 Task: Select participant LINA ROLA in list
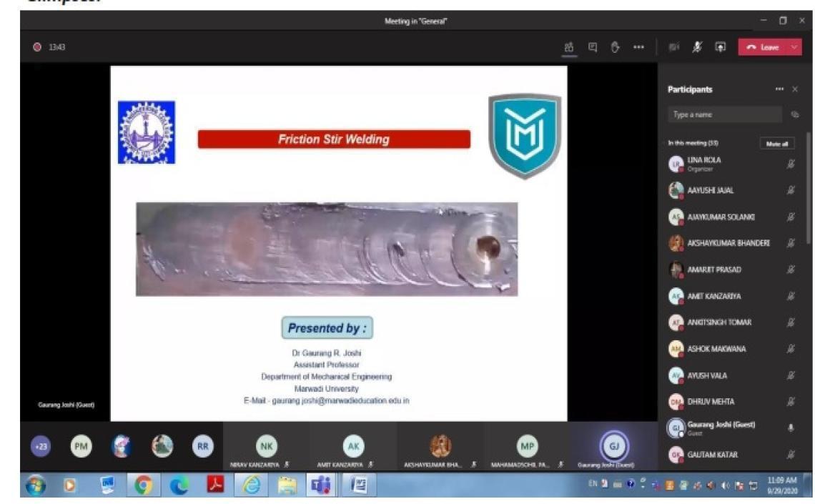click(x=733, y=164)
